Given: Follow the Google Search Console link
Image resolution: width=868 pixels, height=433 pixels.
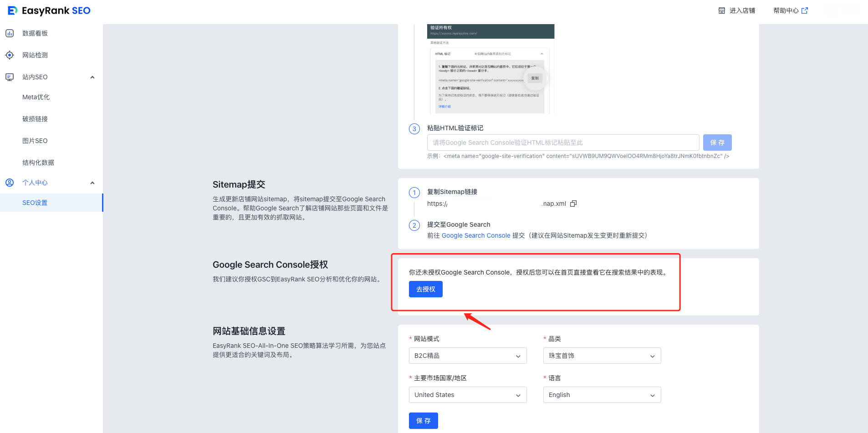Looking at the screenshot, I should point(476,235).
